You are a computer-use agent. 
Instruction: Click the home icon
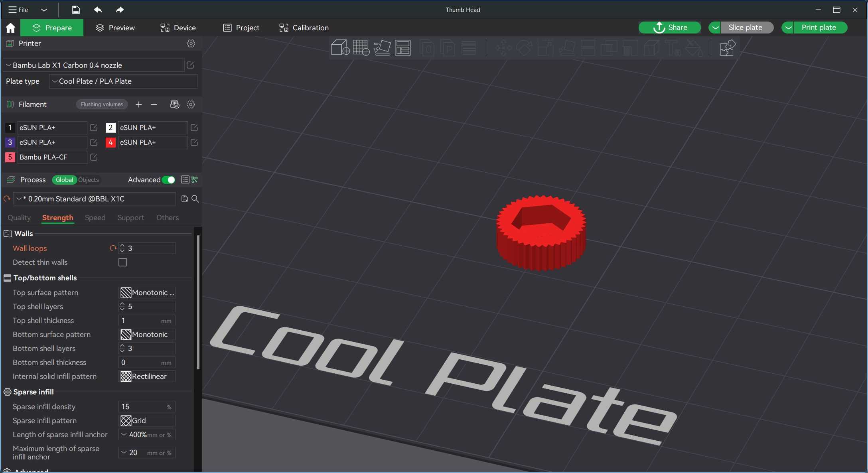coord(10,28)
